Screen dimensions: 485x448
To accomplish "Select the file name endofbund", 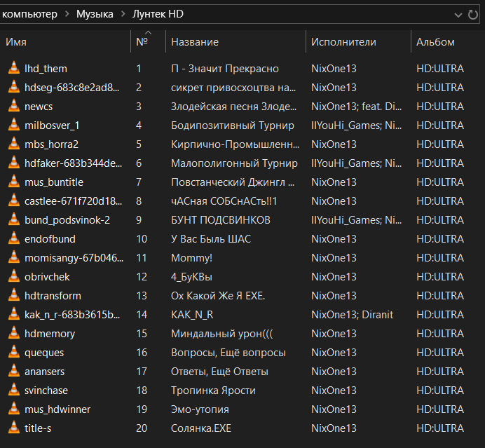I will click(x=50, y=239).
